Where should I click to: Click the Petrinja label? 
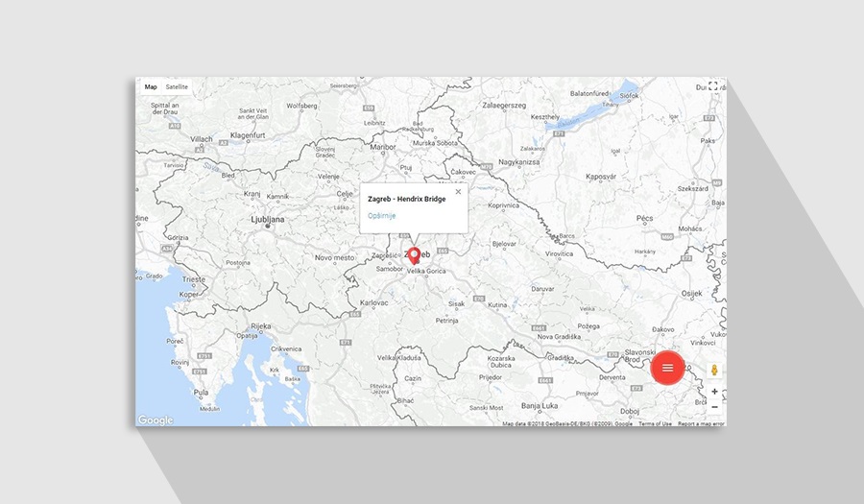tap(446, 320)
